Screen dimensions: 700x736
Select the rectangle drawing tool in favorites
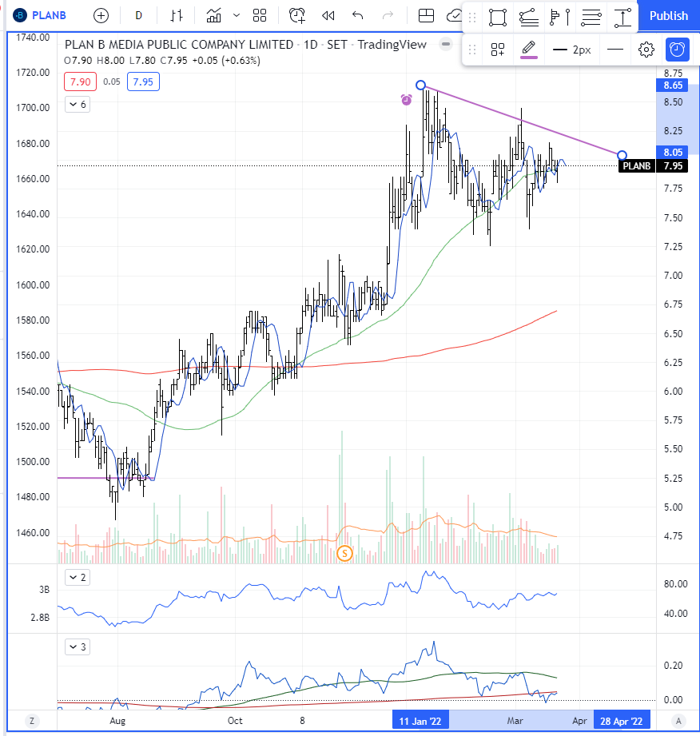[498, 18]
